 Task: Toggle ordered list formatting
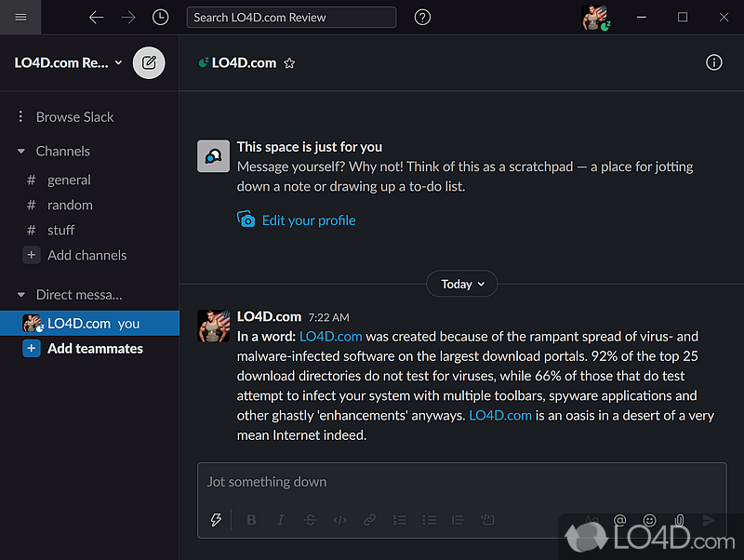[x=400, y=520]
